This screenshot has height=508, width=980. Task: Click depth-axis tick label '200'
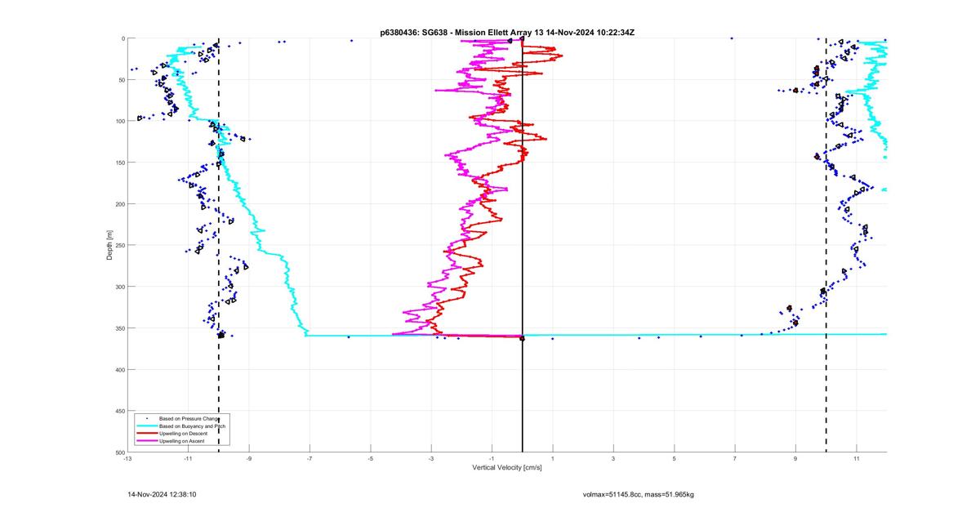[x=119, y=204]
